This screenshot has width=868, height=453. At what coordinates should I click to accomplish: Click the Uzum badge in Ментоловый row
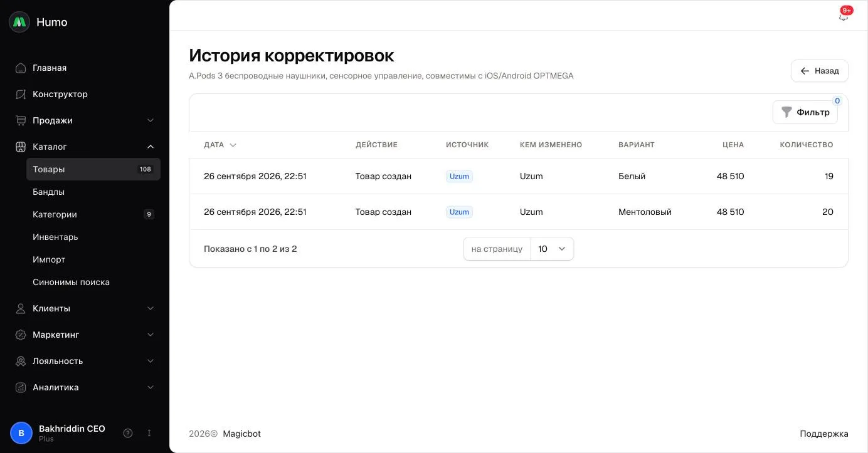tap(459, 212)
